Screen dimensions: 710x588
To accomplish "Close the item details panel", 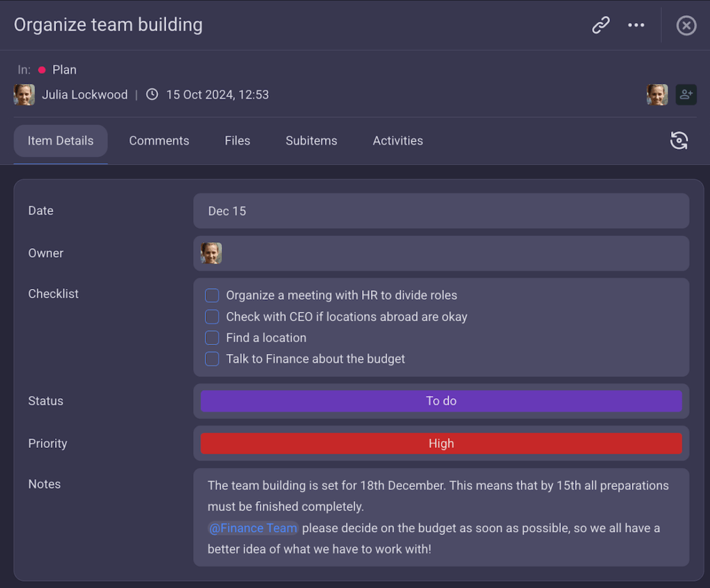I will click(686, 26).
